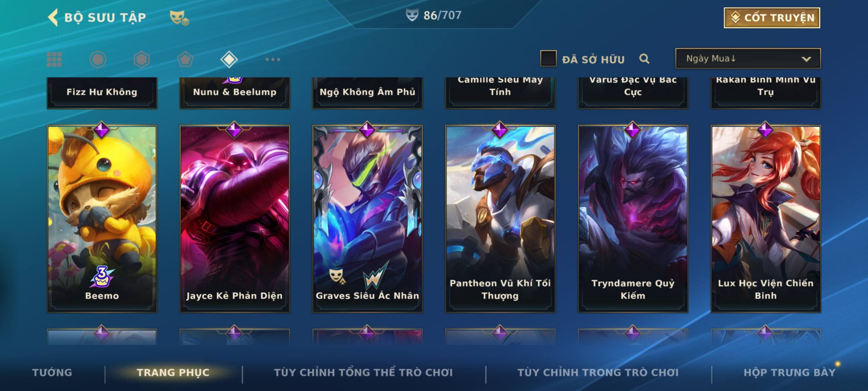The width and height of the screenshot is (868, 391).
Task: Select the first circular rarity filter icon
Action: tap(98, 59)
